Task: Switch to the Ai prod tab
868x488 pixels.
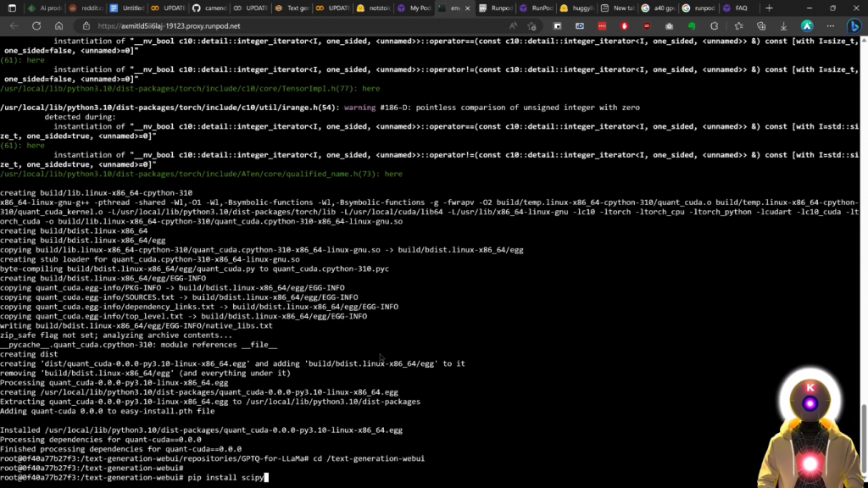Action: click(x=44, y=8)
